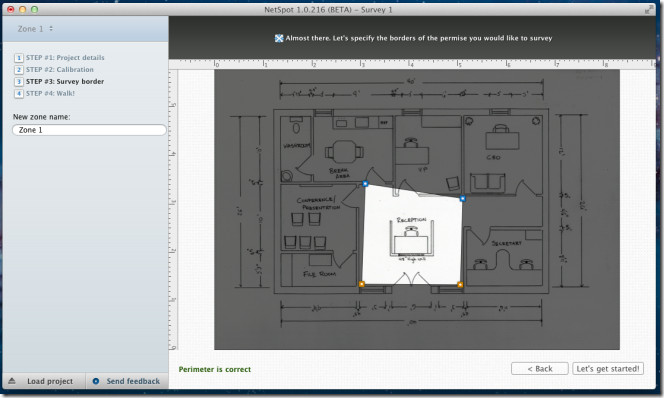Select STEP #2: Calibration
The width and height of the screenshot is (664, 398).
[x=60, y=69]
